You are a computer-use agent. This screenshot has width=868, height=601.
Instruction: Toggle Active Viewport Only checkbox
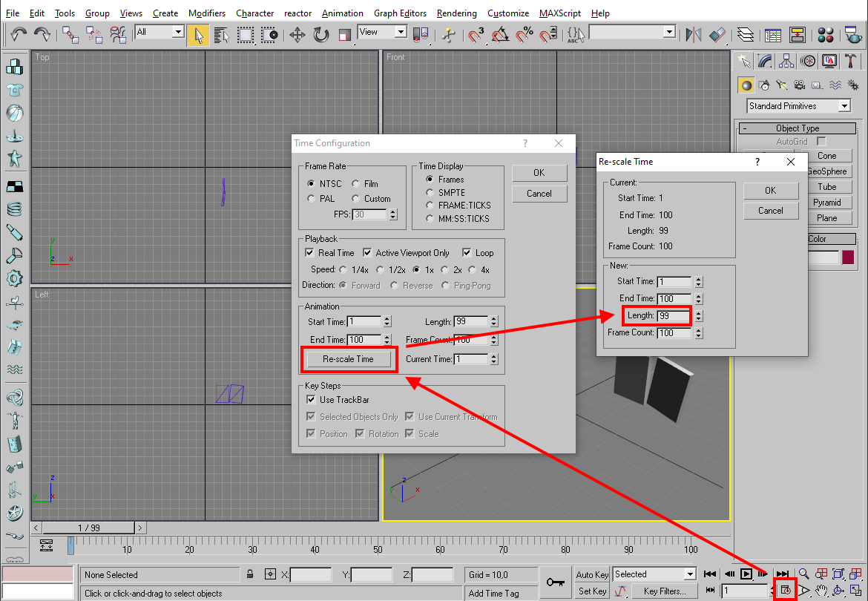(x=367, y=253)
